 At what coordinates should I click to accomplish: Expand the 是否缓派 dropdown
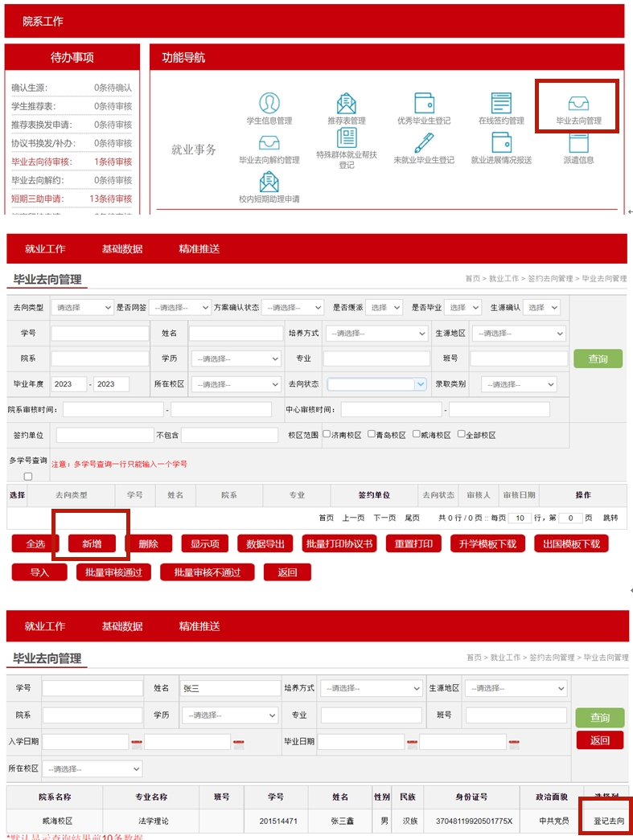tap(384, 308)
